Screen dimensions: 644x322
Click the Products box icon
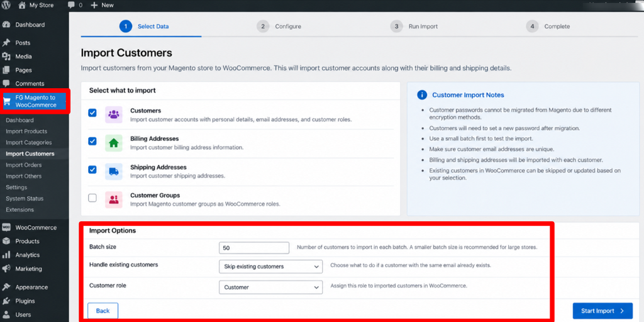[6, 241]
